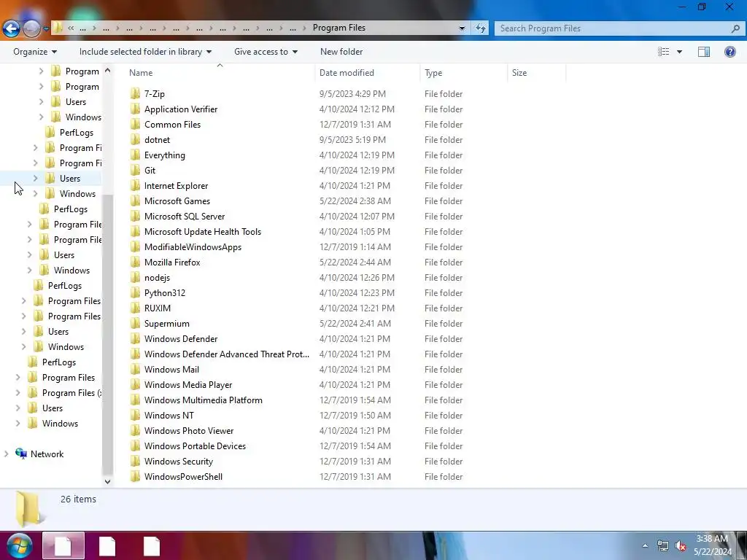Select the RUXIM folder icon
Viewport: 747px width, 560px height.
pyautogui.click(x=135, y=308)
